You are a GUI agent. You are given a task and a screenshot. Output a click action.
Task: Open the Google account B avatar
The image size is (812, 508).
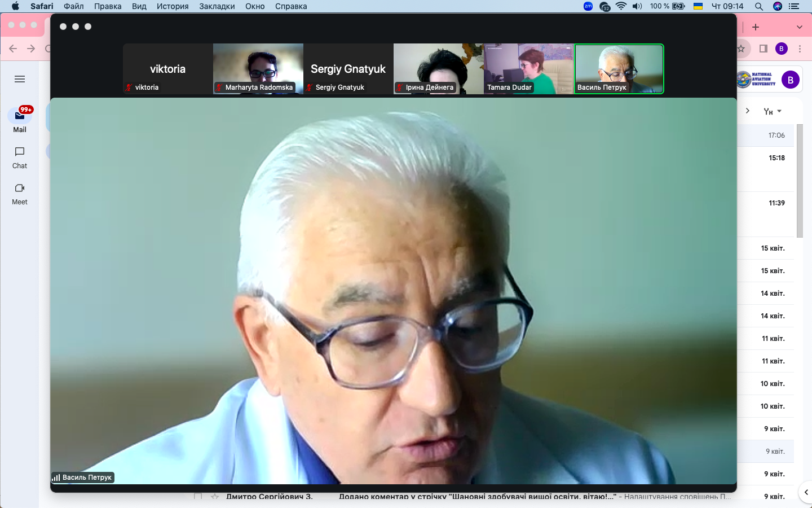[791, 80]
